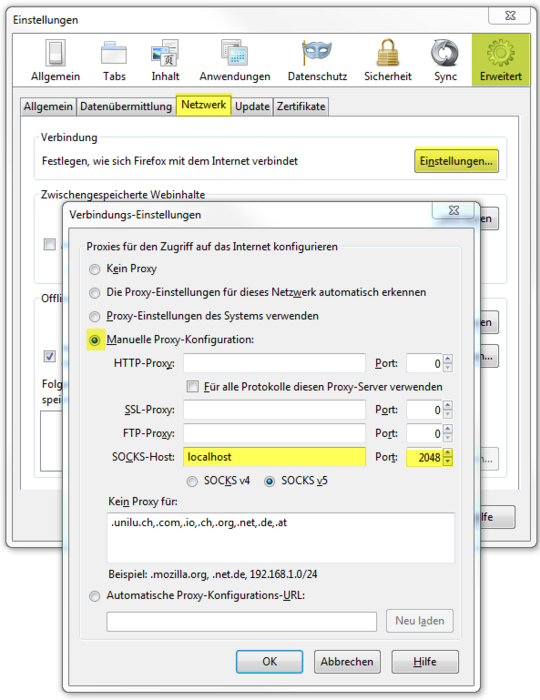The width and height of the screenshot is (540, 700).
Task: Select the Kein Proxy radio option
Action: pyautogui.click(x=95, y=269)
